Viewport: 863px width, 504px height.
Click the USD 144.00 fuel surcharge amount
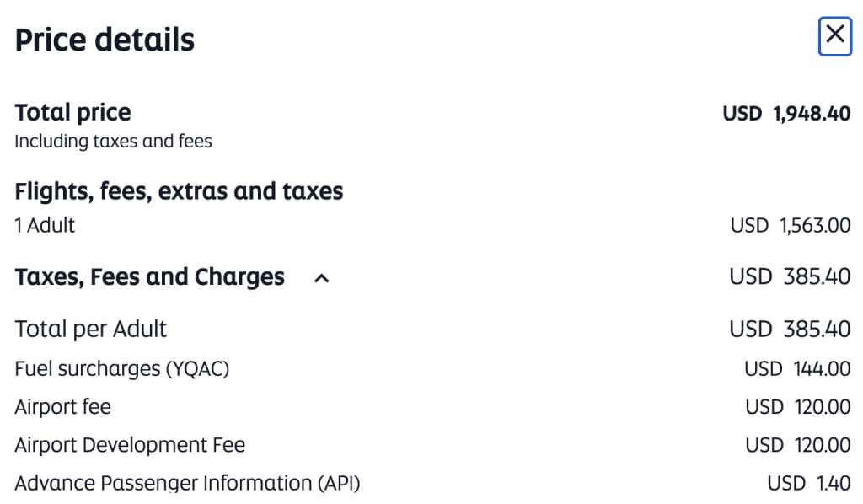794,368
